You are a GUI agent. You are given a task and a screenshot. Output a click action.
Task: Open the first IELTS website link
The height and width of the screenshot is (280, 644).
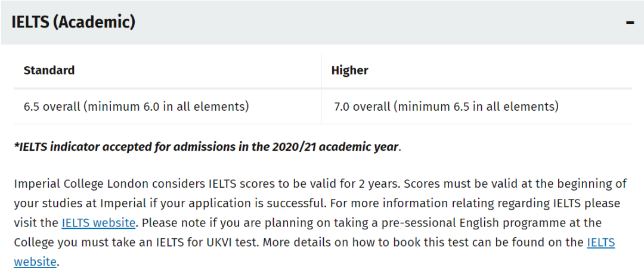click(x=98, y=223)
